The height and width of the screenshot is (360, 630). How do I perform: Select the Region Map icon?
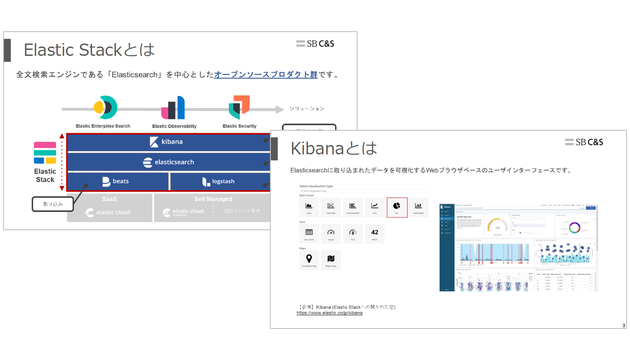click(x=331, y=260)
